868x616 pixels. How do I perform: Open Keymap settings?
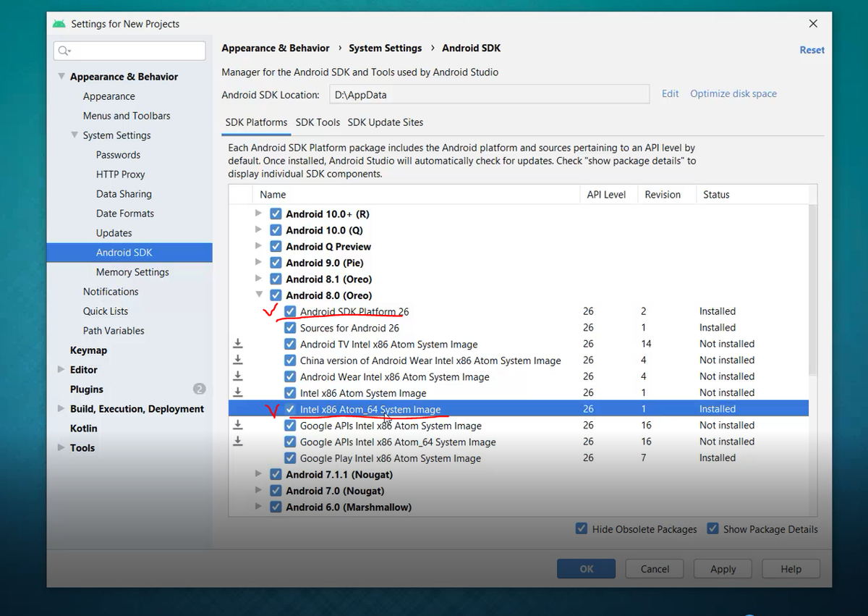[x=88, y=350]
